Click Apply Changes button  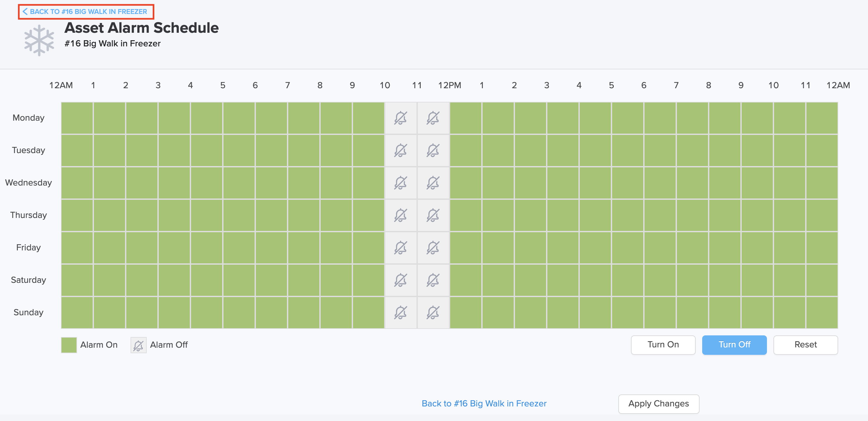[658, 404]
